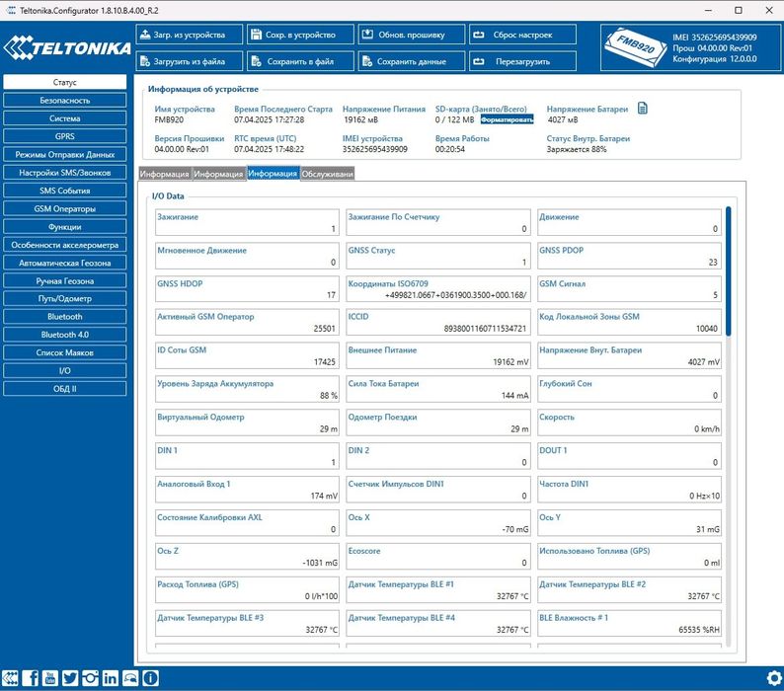Open Список Маяков section

[64, 352]
